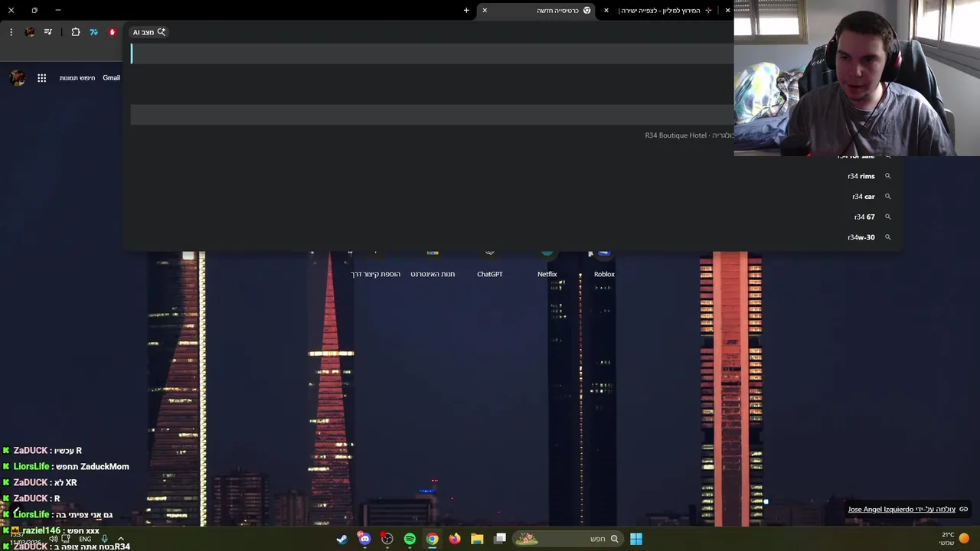Click the blue 7TV extension icon
The width and height of the screenshot is (980, 551).
point(94,32)
